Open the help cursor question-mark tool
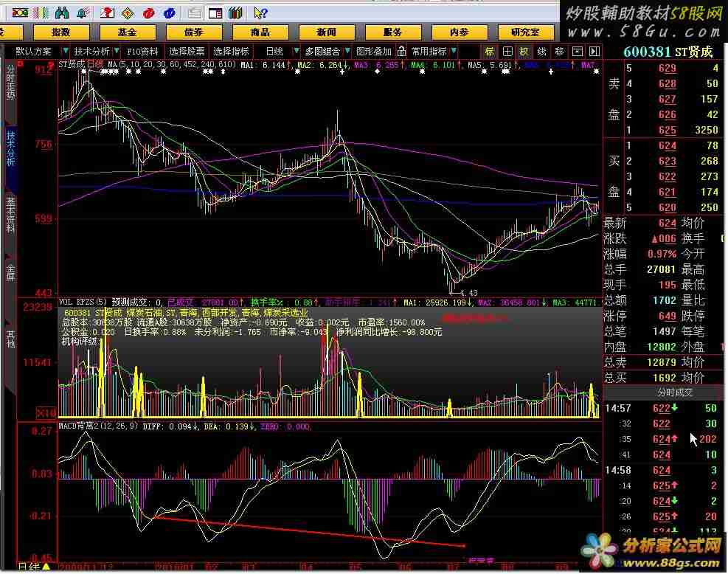The image size is (728, 574). [260, 13]
